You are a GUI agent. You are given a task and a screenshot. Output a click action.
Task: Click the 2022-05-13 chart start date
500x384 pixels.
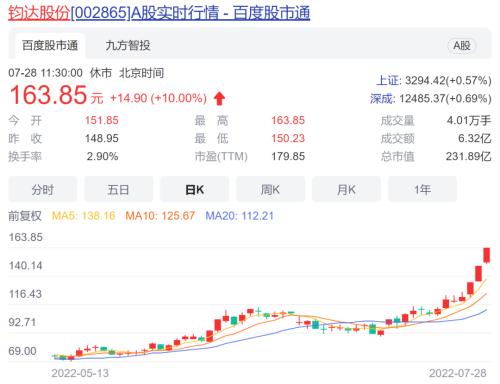(x=80, y=373)
